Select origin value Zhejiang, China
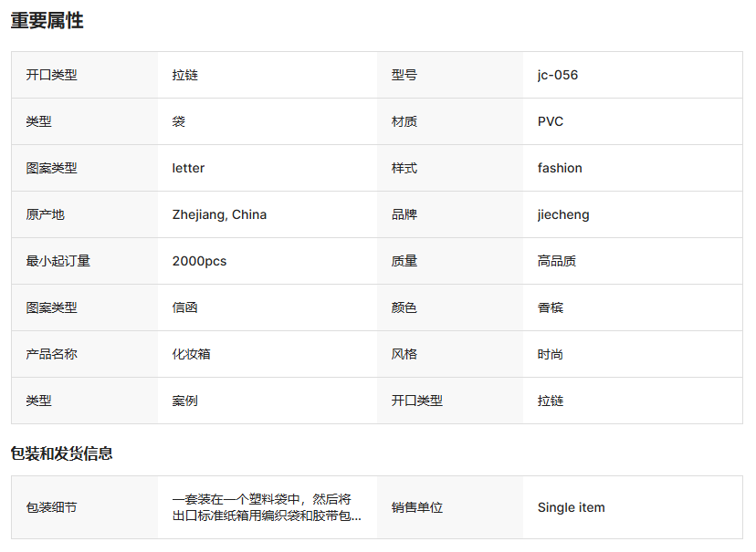Image resolution: width=756 pixels, height=552 pixels. pos(219,214)
